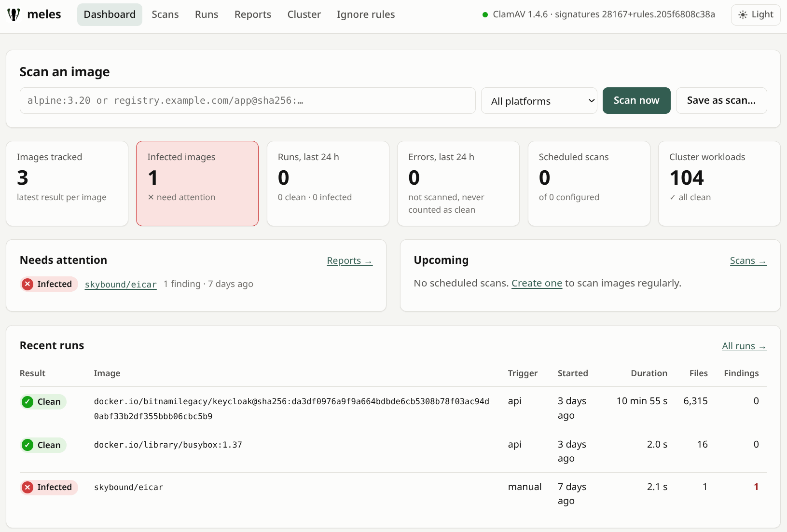Click the 'manual' trigger cell

click(525, 487)
